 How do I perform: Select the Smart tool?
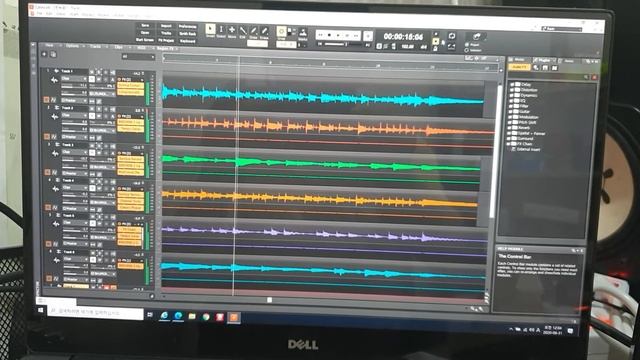pos(210,29)
